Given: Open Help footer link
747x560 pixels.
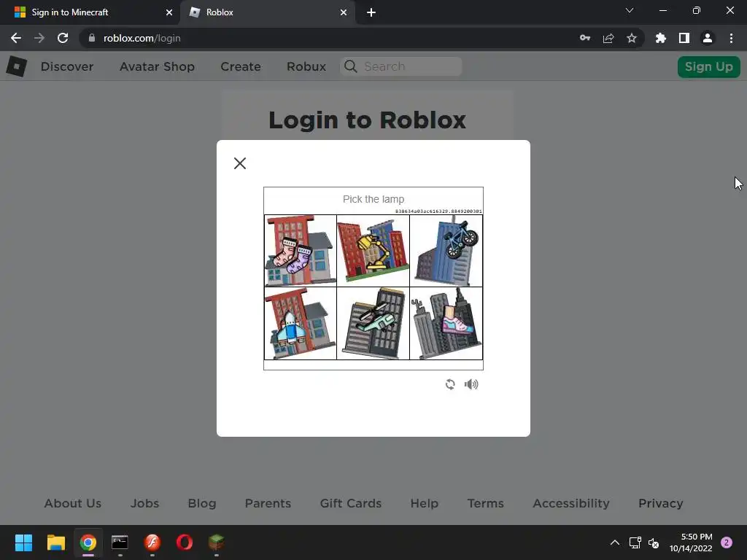Looking at the screenshot, I should click(x=425, y=503).
